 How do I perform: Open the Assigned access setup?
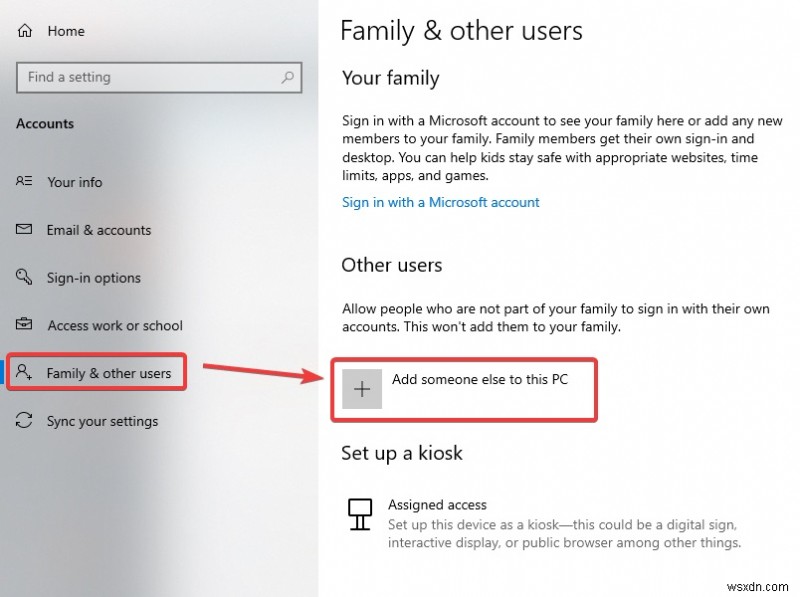437,504
